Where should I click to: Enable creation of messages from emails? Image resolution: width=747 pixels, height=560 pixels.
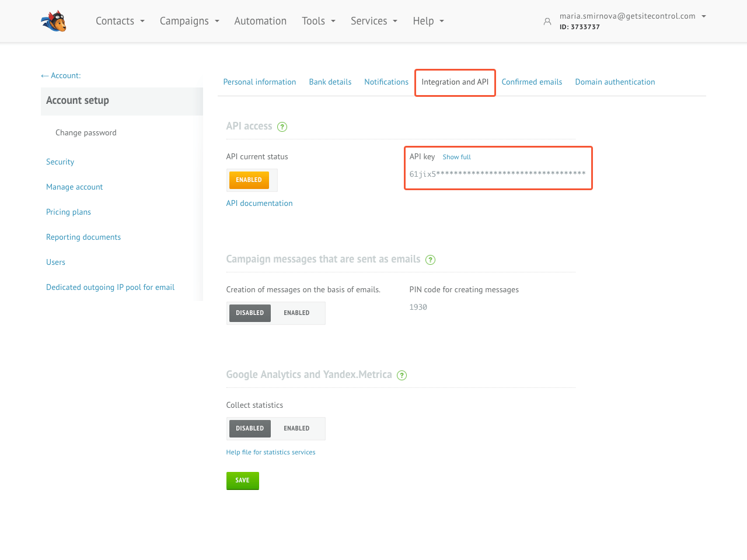tap(296, 313)
